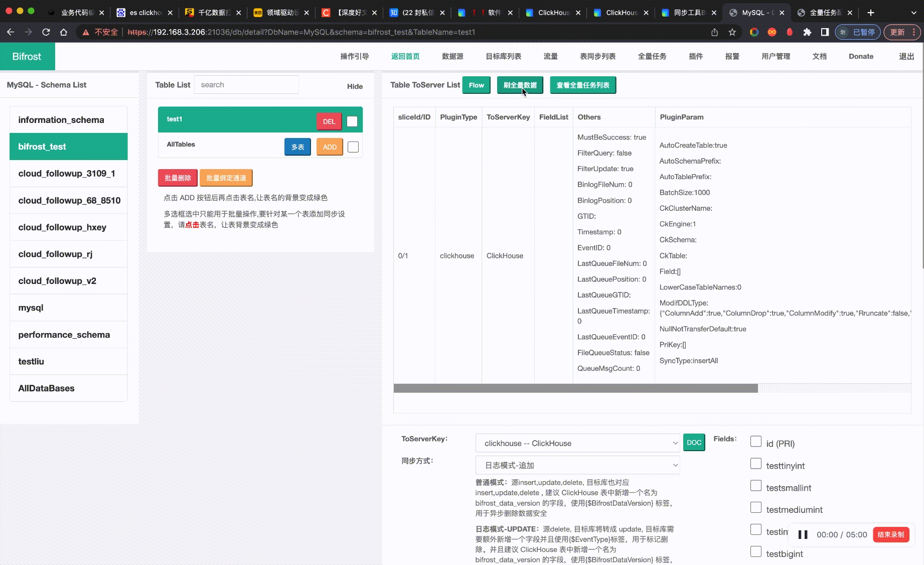Screen dimensions: 924x565
Task: Tick the test1 table checkbox
Action: tap(352, 121)
